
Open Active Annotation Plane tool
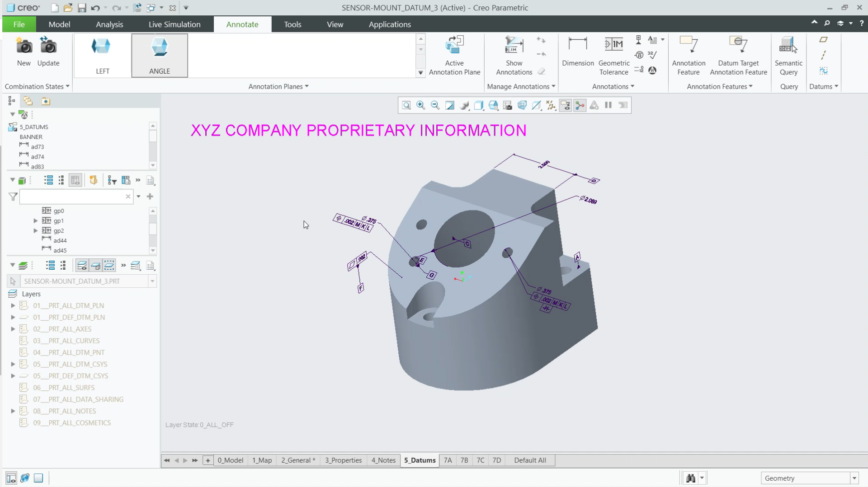(x=454, y=56)
